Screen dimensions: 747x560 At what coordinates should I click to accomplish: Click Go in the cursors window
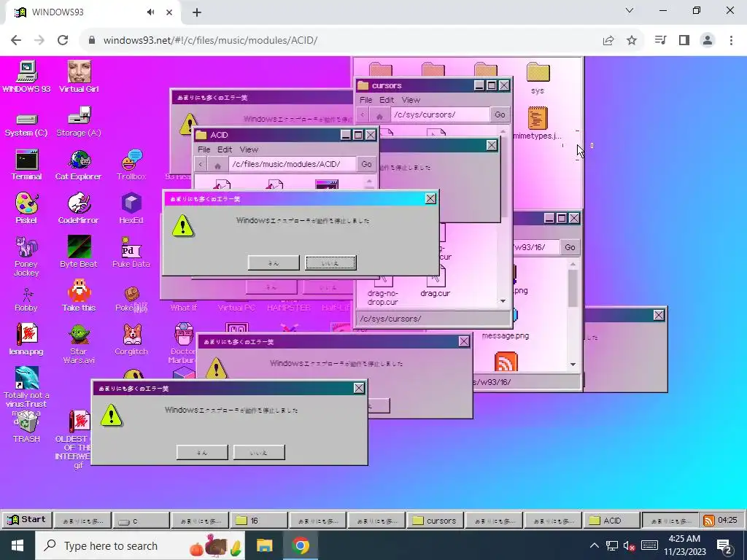[500, 114]
